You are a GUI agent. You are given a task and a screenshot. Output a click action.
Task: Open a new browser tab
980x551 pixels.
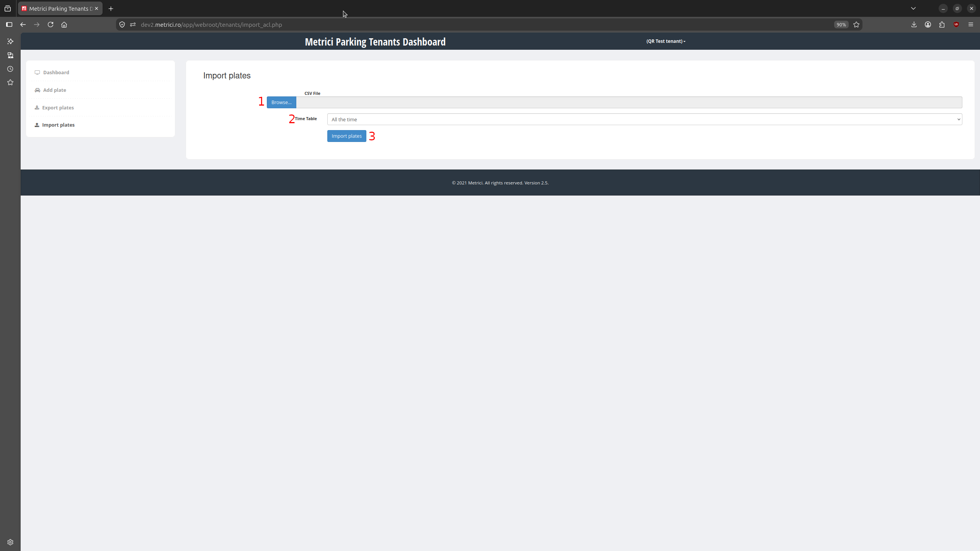pyautogui.click(x=111, y=8)
